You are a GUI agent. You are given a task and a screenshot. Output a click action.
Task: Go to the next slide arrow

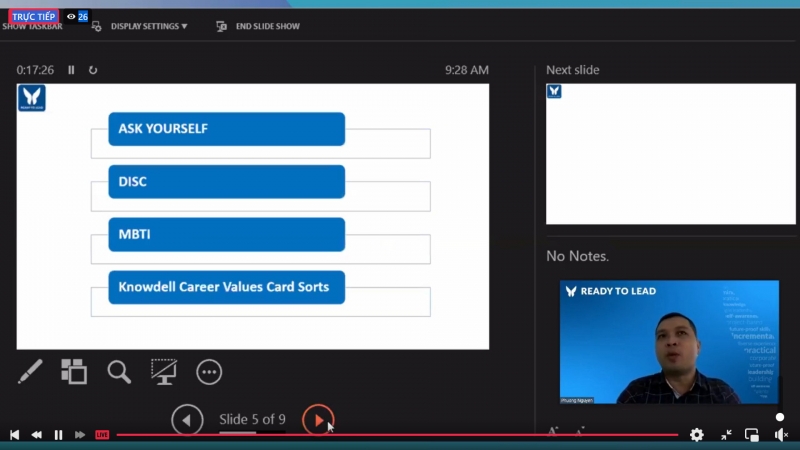[318, 420]
